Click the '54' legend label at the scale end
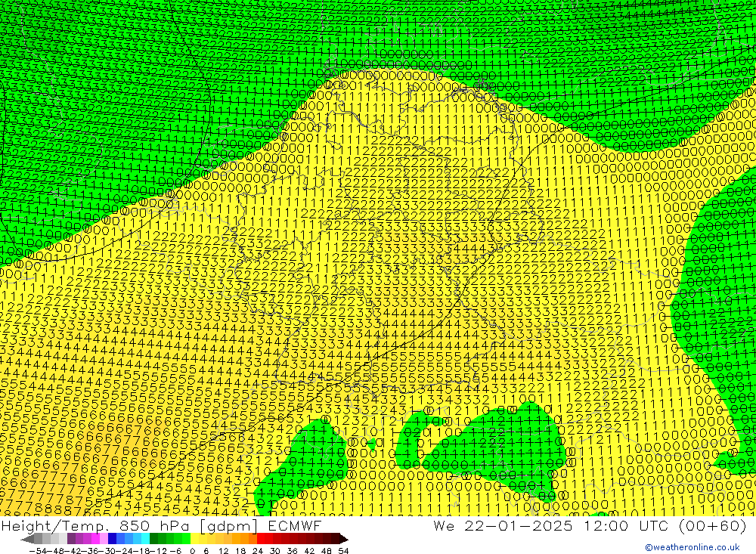This screenshot has width=756, height=554. [x=344, y=551]
